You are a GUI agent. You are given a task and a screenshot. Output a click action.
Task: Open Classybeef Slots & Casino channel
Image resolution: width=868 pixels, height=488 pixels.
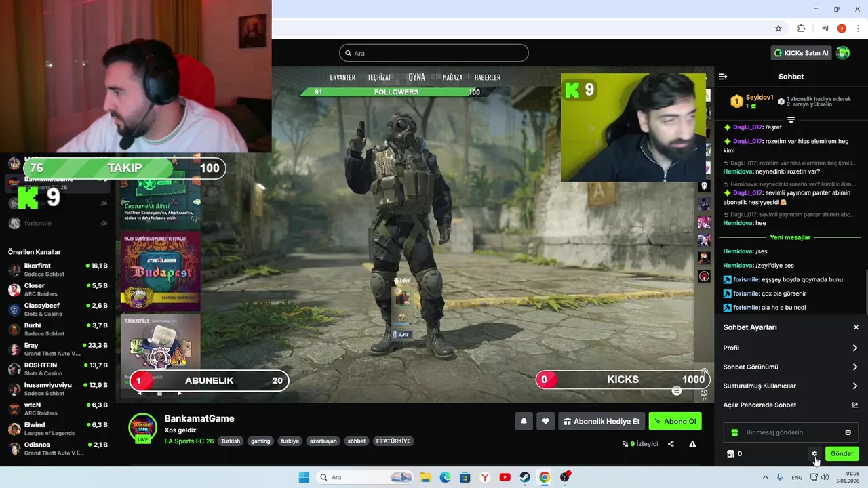coord(58,309)
